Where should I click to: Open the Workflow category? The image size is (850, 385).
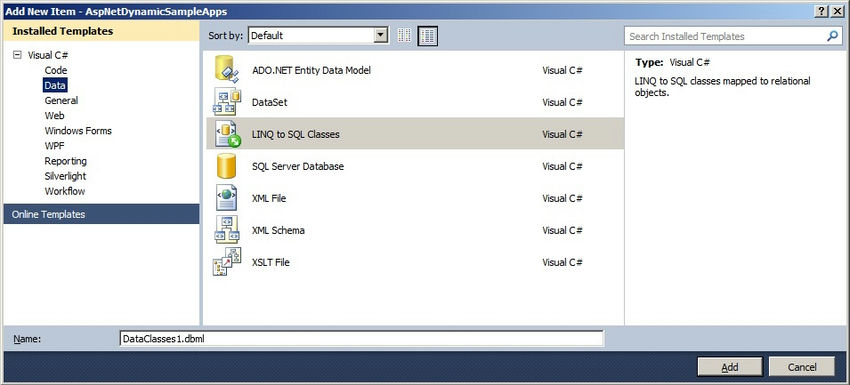click(65, 191)
